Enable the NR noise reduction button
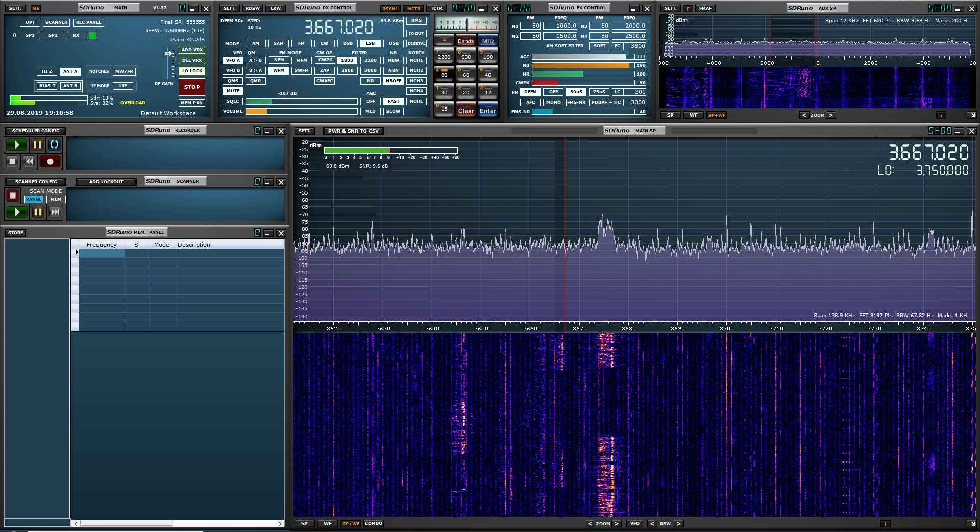Image resolution: width=980 pixels, height=532 pixels. (371, 81)
